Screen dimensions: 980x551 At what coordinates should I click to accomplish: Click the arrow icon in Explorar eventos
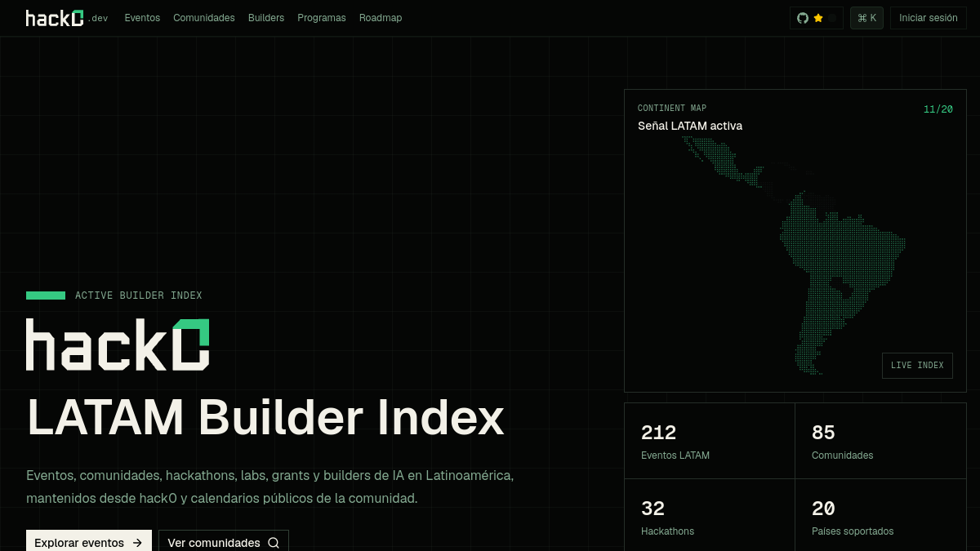point(137,543)
